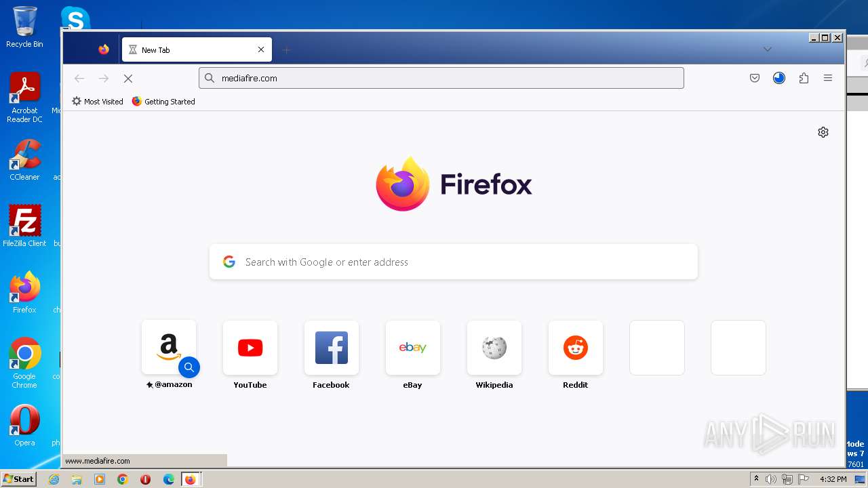
Task: Open the Firefox application menu
Action: [828, 78]
